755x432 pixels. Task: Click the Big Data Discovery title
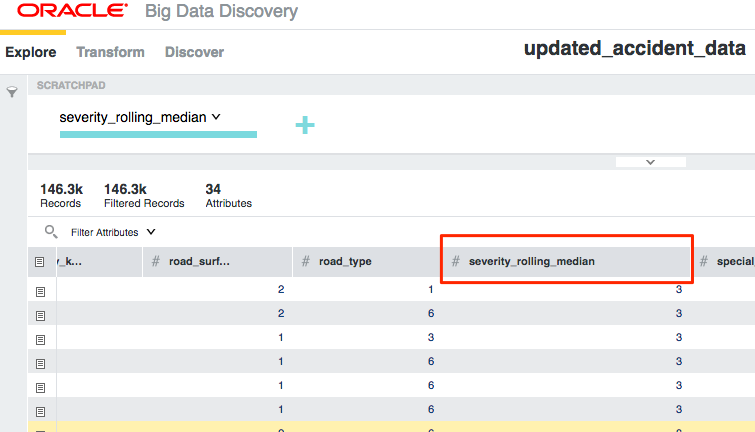click(x=221, y=11)
